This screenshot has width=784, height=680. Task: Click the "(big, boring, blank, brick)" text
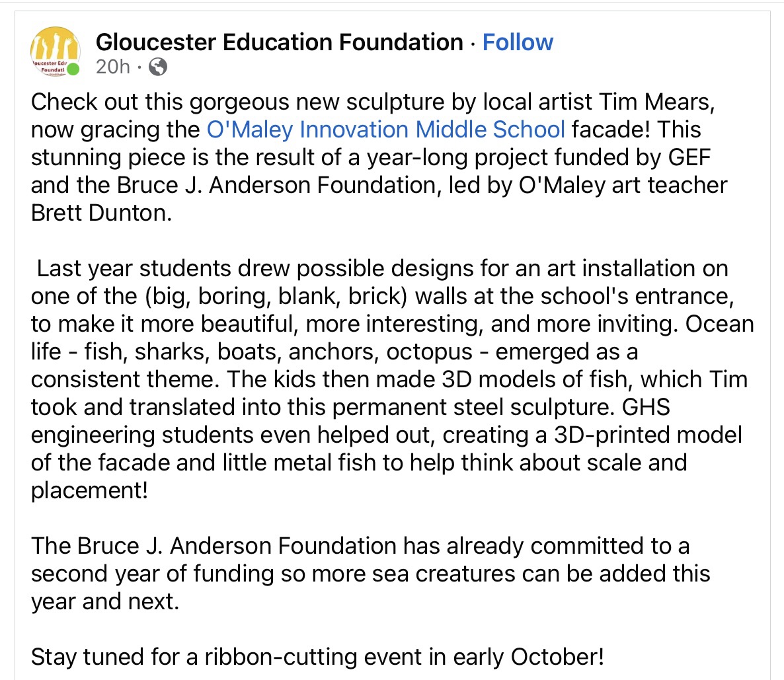(x=276, y=296)
